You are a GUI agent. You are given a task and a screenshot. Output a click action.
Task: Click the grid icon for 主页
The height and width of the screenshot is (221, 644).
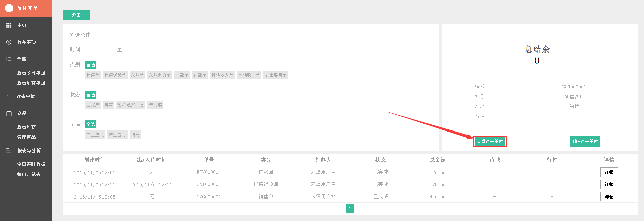[9, 25]
